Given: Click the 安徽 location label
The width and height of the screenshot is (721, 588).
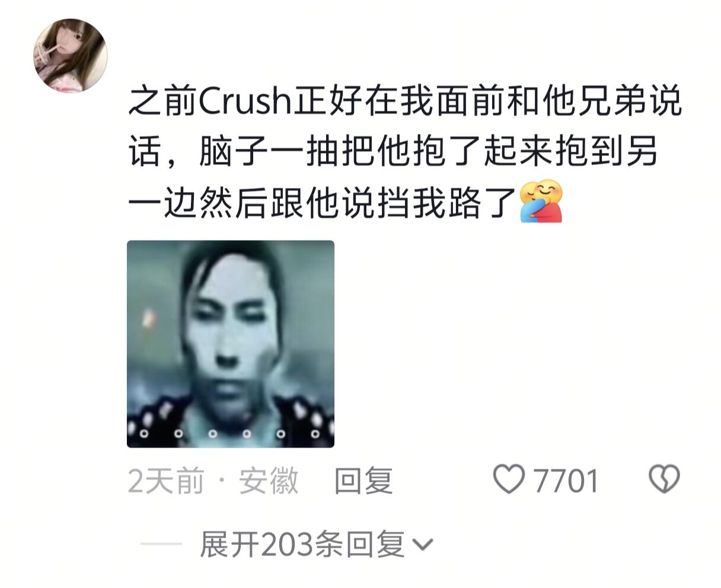Looking at the screenshot, I should 269,481.
